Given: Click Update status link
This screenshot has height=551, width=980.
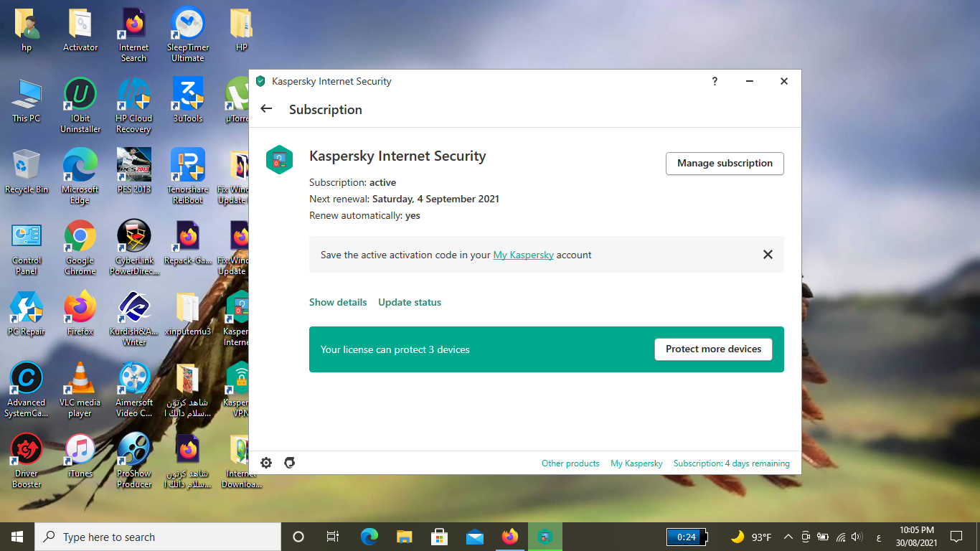Looking at the screenshot, I should tap(410, 302).
